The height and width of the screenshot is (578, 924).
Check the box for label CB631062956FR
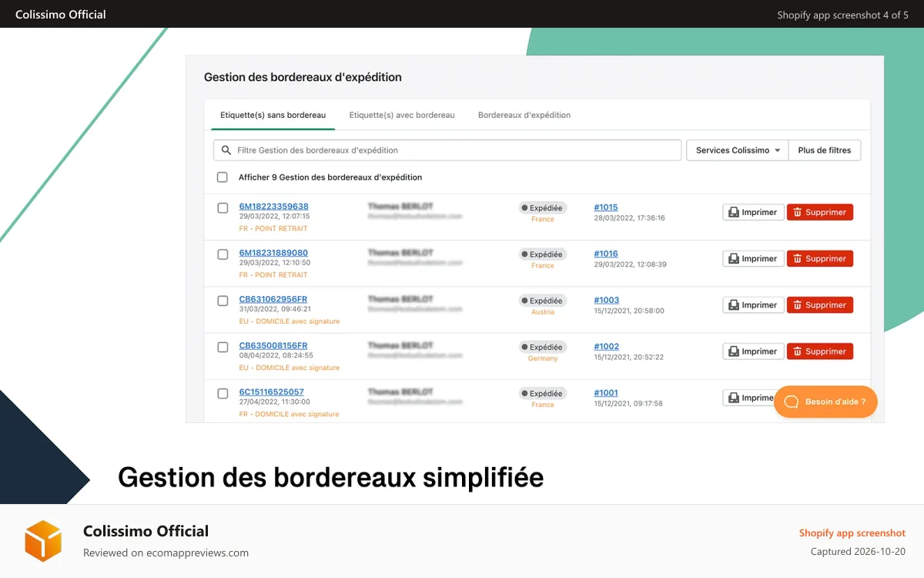223,301
